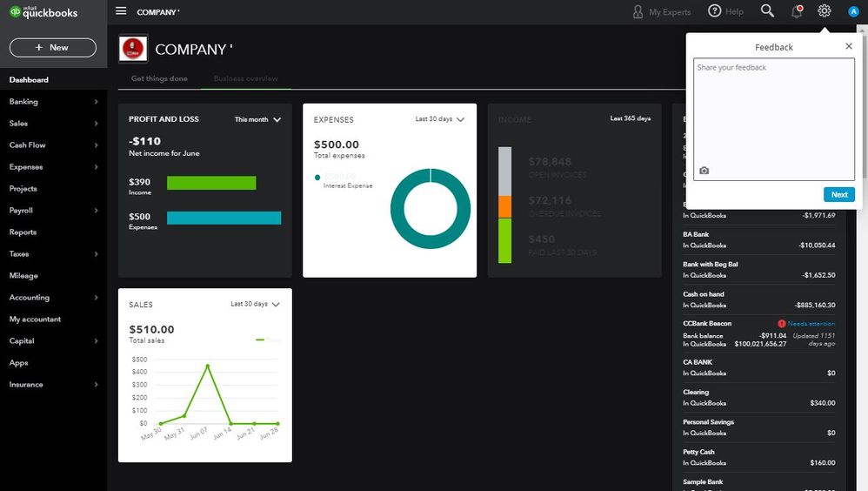Open the user profile avatar

853,11
